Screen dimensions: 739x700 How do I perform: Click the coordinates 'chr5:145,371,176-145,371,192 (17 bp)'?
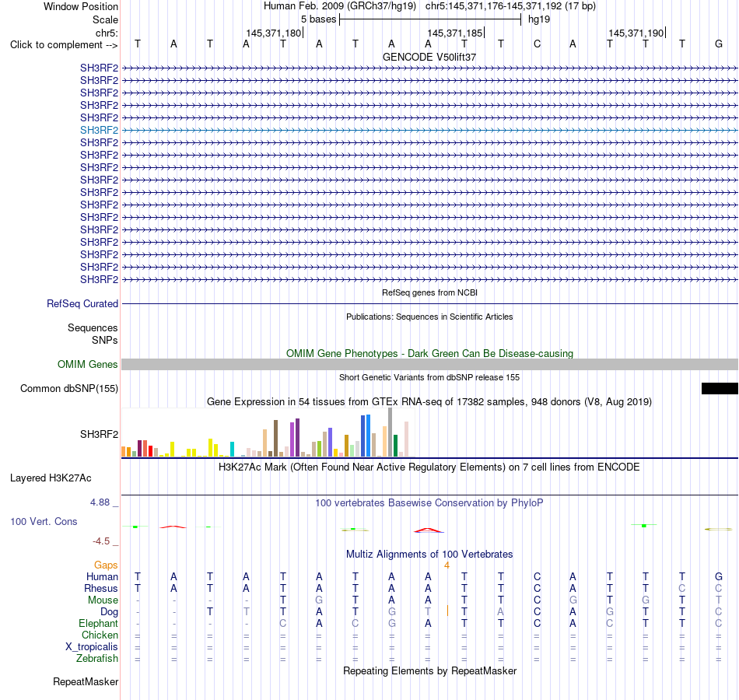click(510, 6)
